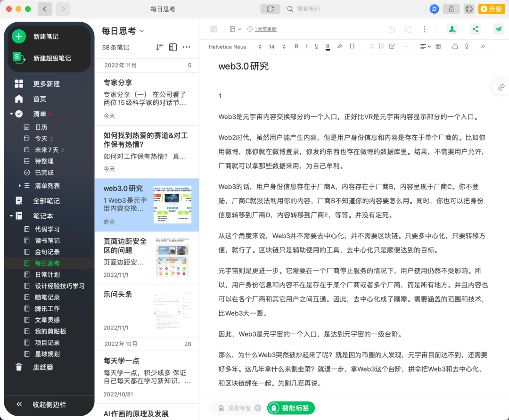Open the 页面边距安全区的问题 note
509x420 pixels.
(147, 258)
